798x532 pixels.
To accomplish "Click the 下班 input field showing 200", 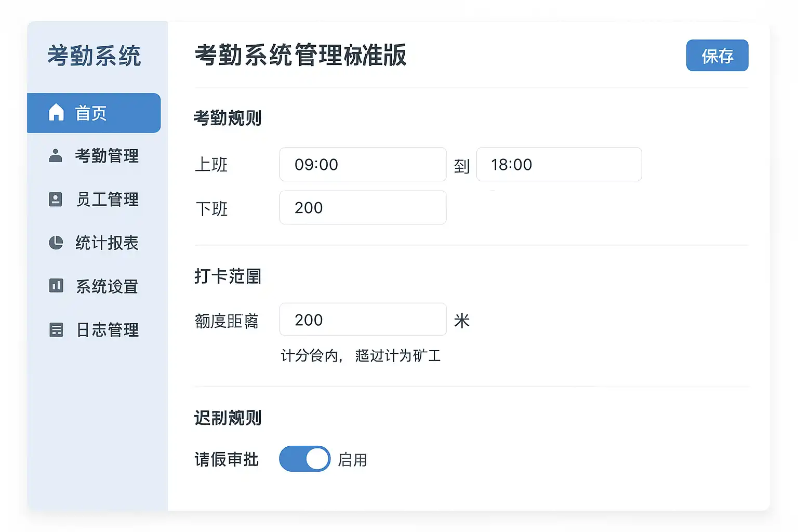I will coord(363,208).
